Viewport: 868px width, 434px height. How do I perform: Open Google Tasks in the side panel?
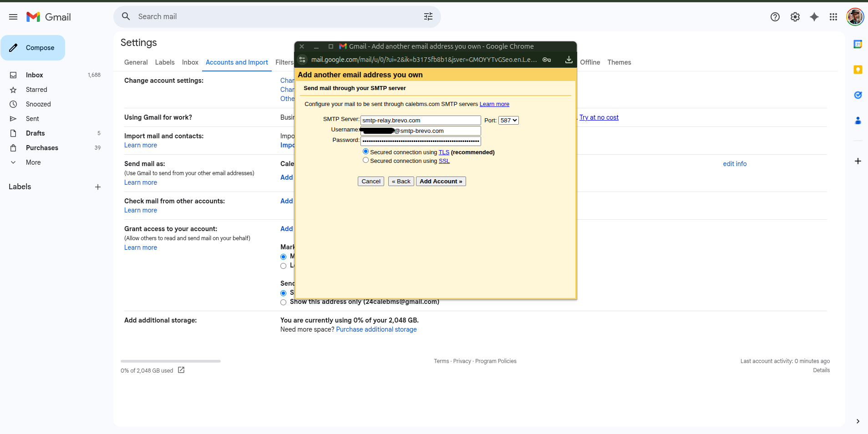coord(858,95)
